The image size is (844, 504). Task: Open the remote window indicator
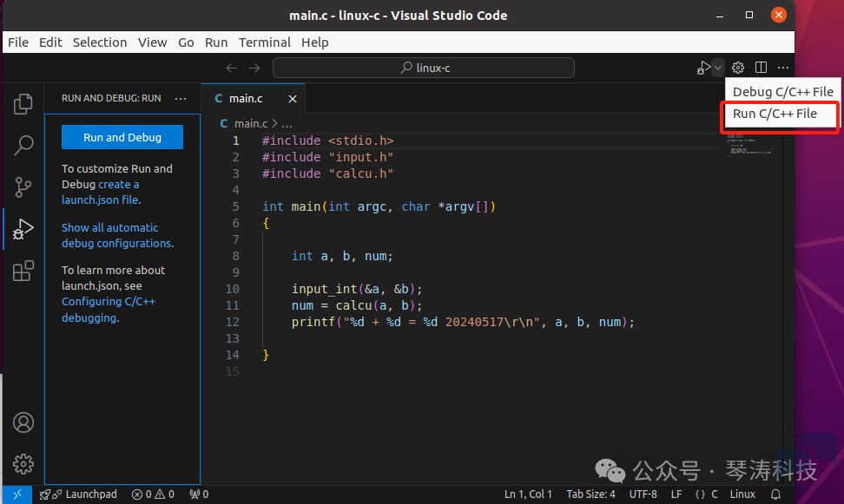[x=17, y=494]
